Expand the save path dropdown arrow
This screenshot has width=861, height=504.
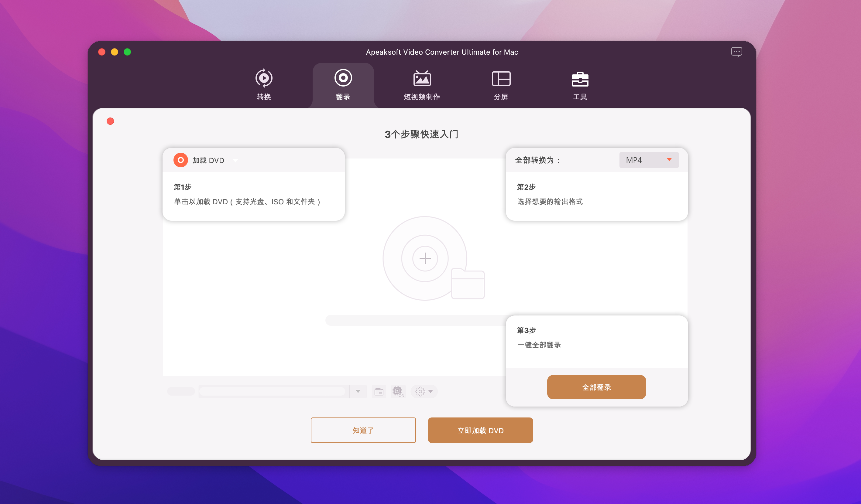coord(358,391)
